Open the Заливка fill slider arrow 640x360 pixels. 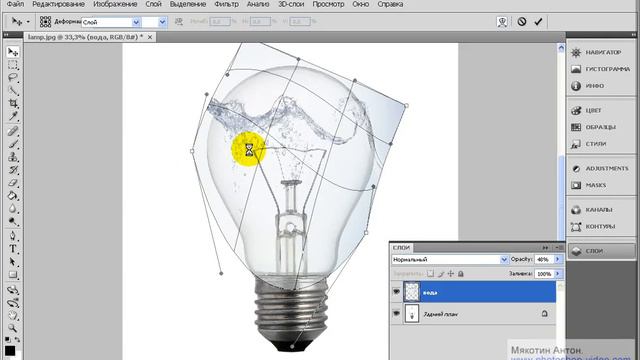558,273
